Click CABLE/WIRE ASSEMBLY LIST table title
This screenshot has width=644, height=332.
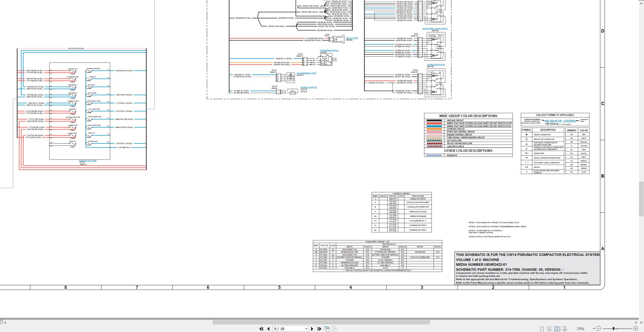(x=377, y=242)
